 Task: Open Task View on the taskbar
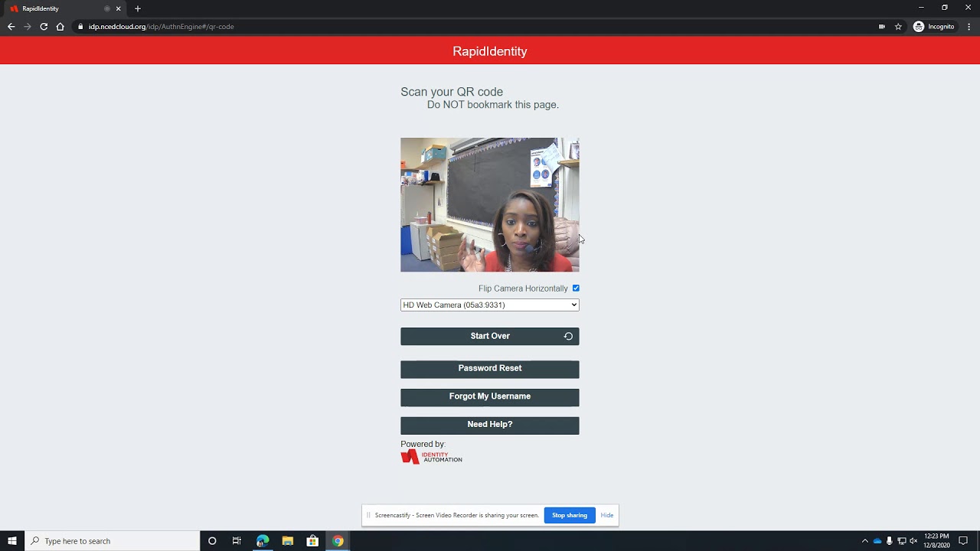(237, 541)
